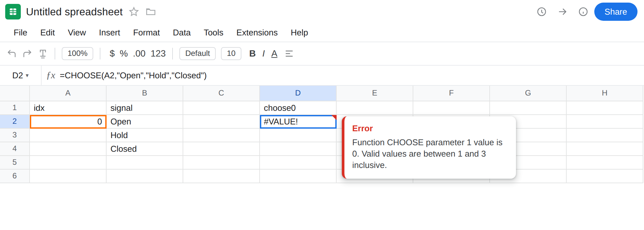
Task: Select row 1 header
Action: coord(15,108)
